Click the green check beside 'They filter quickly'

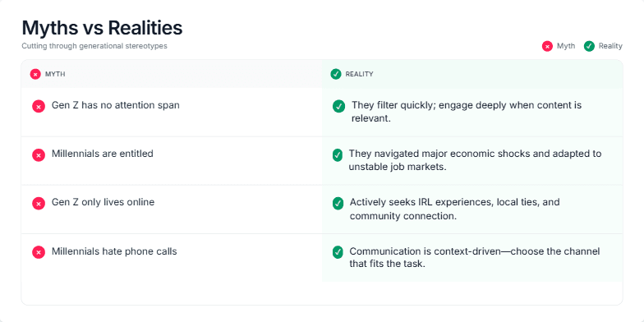(x=338, y=107)
